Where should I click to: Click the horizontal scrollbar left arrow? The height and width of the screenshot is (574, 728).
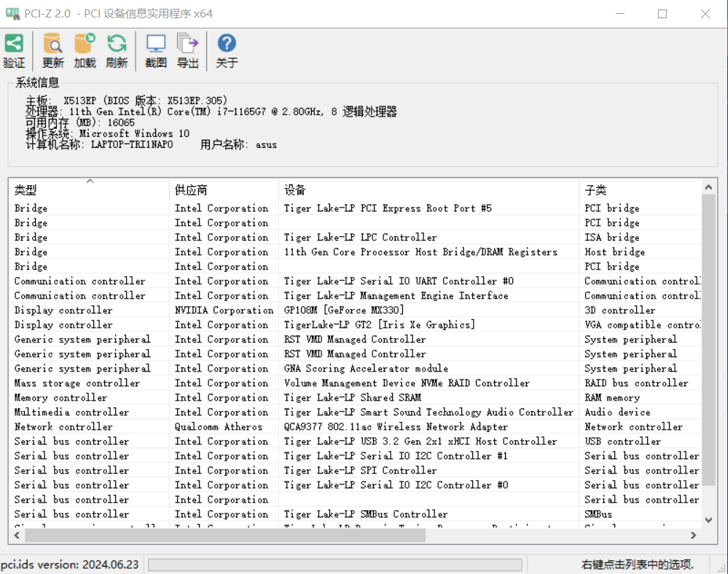[x=17, y=535]
